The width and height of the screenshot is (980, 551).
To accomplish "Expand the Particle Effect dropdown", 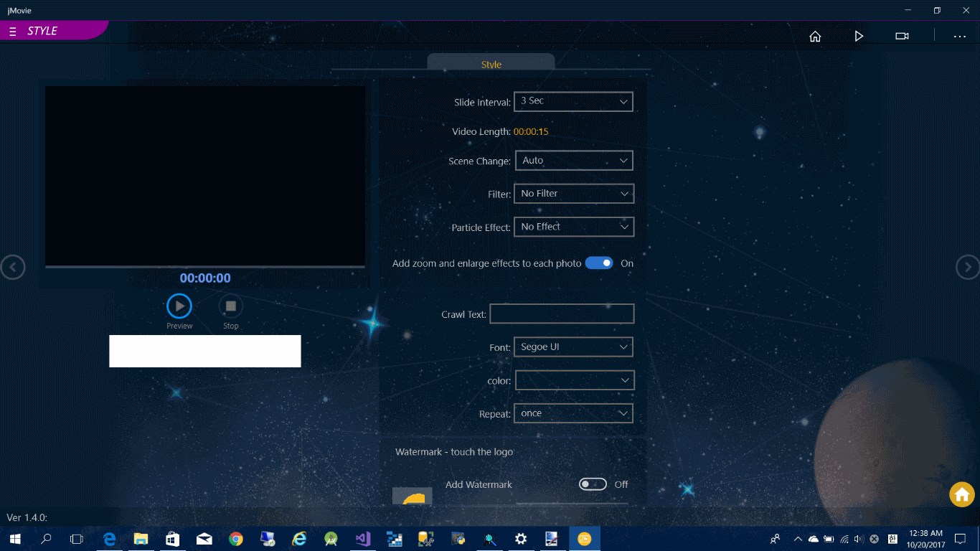I will click(x=574, y=227).
